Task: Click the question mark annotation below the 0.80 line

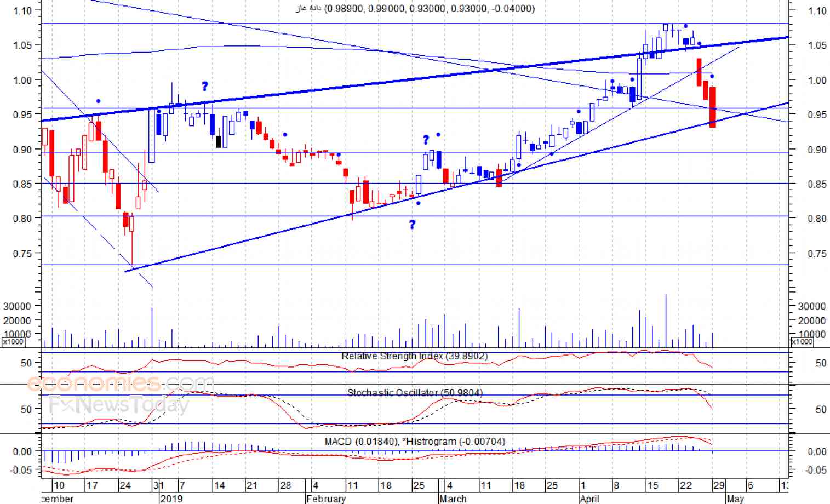Action: click(413, 224)
